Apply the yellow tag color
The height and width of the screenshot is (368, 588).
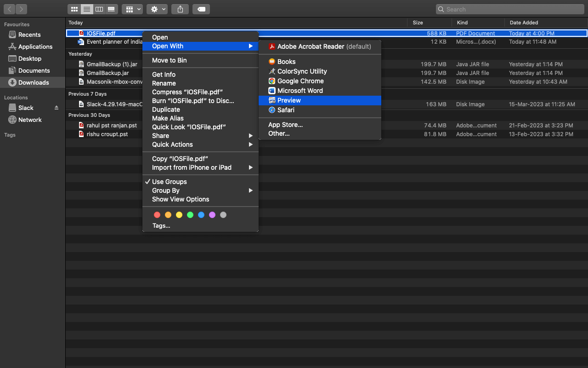[x=179, y=215]
